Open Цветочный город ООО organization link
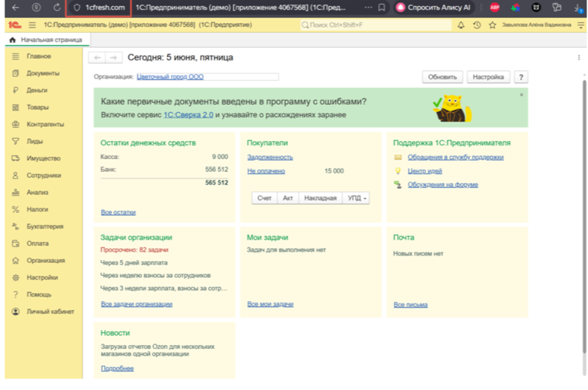 (x=170, y=76)
